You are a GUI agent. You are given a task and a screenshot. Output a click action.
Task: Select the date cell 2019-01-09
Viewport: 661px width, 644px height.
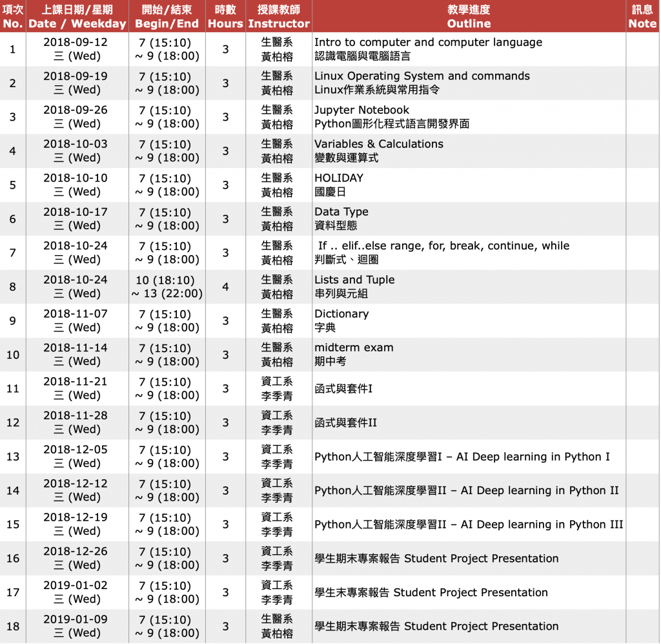coord(77,627)
